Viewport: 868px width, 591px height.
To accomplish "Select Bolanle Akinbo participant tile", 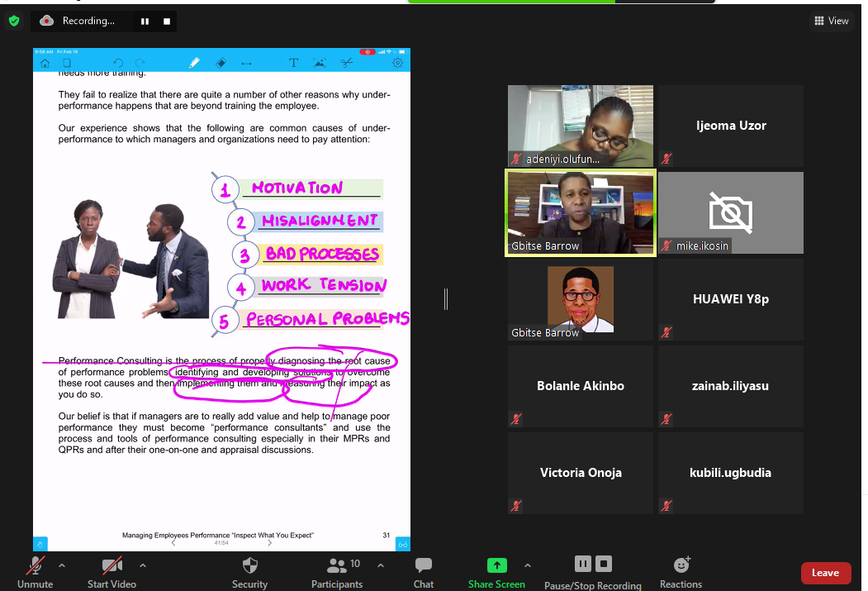I will (x=580, y=386).
